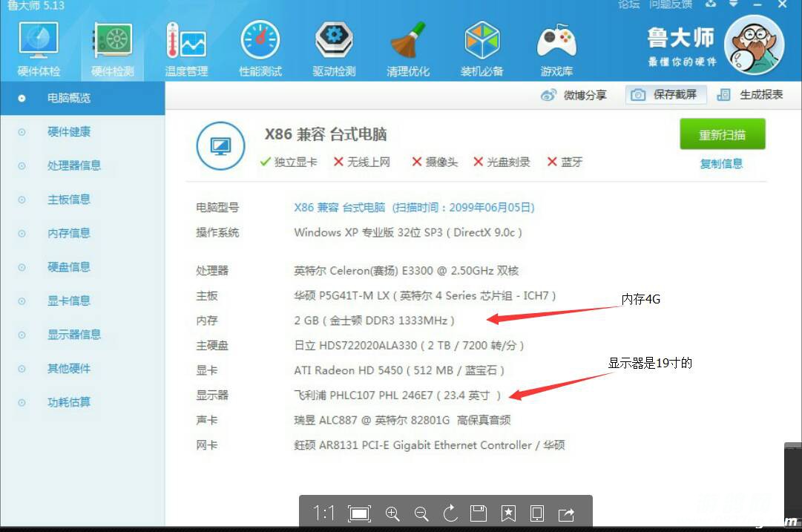Open 驱动检测 driver detection

pyautogui.click(x=334, y=50)
